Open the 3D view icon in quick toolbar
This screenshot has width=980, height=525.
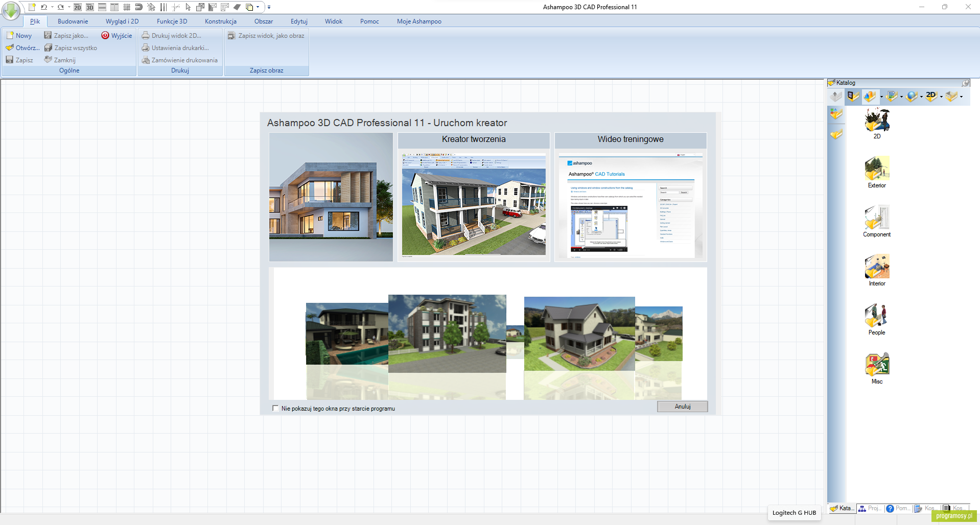tap(90, 7)
